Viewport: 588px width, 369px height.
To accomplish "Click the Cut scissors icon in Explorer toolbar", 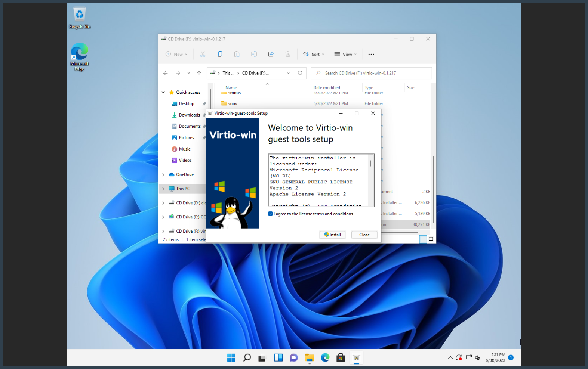I will pos(203,54).
